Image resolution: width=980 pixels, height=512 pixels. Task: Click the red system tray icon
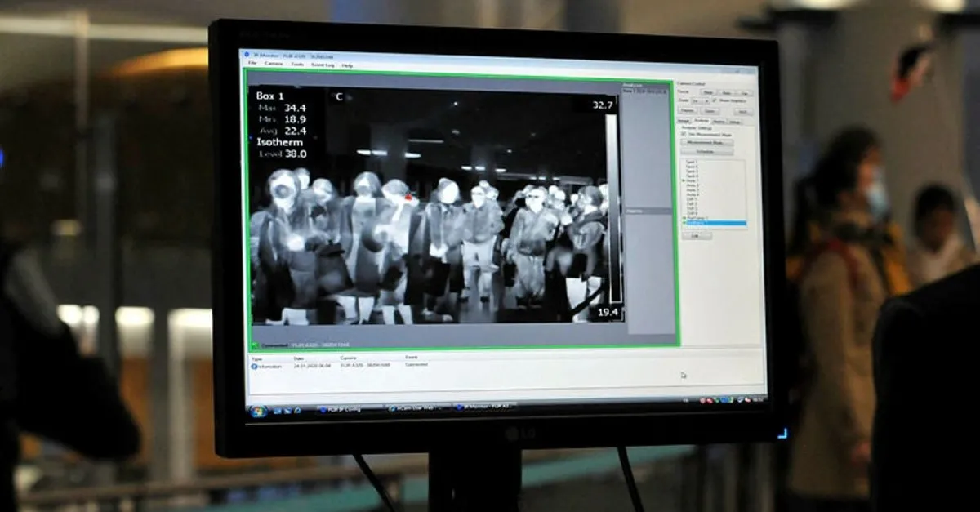coord(702,400)
